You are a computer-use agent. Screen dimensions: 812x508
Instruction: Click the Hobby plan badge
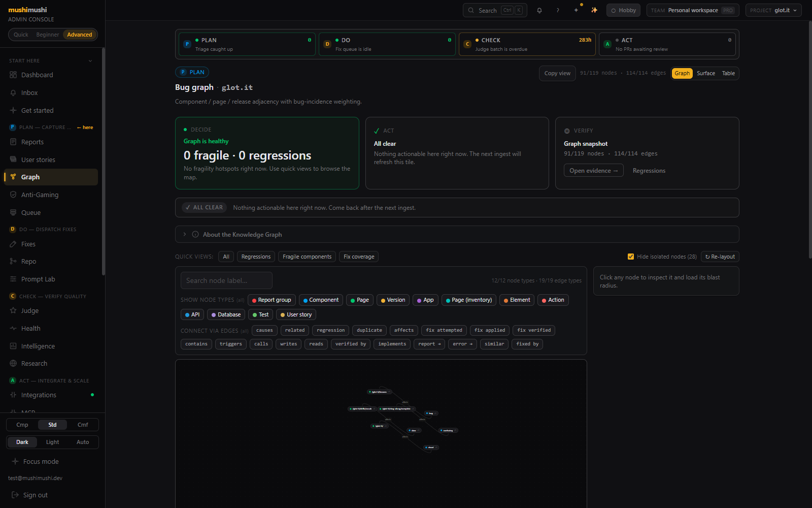(623, 10)
